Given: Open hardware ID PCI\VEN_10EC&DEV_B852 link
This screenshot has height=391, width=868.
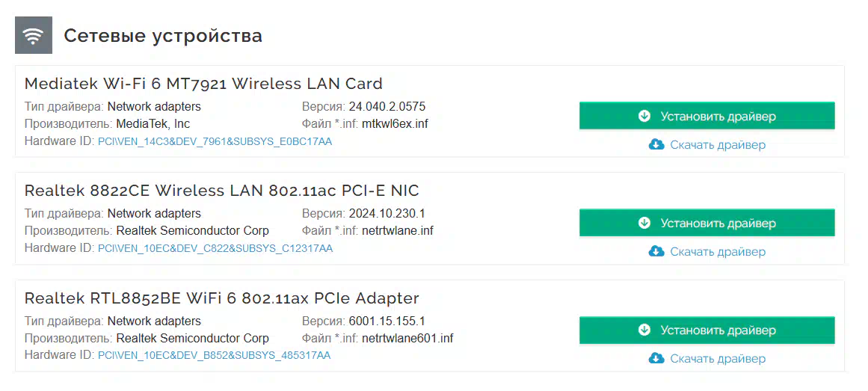Looking at the screenshot, I should tap(215, 356).
